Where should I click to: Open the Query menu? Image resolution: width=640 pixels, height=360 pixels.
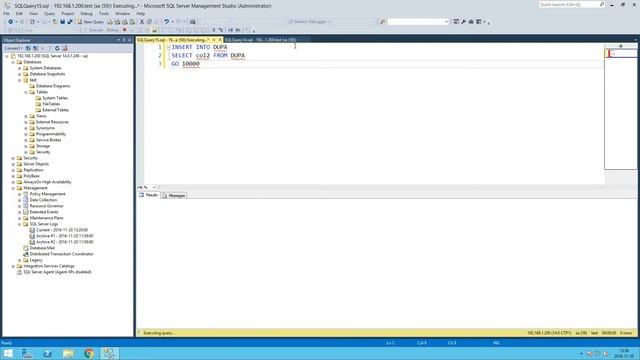tap(49, 13)
